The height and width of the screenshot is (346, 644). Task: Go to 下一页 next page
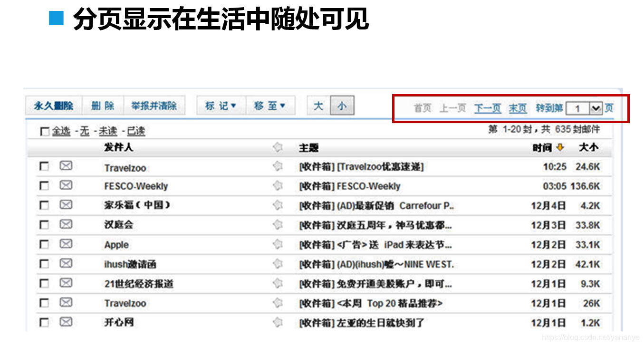click(x=487, y=108)
